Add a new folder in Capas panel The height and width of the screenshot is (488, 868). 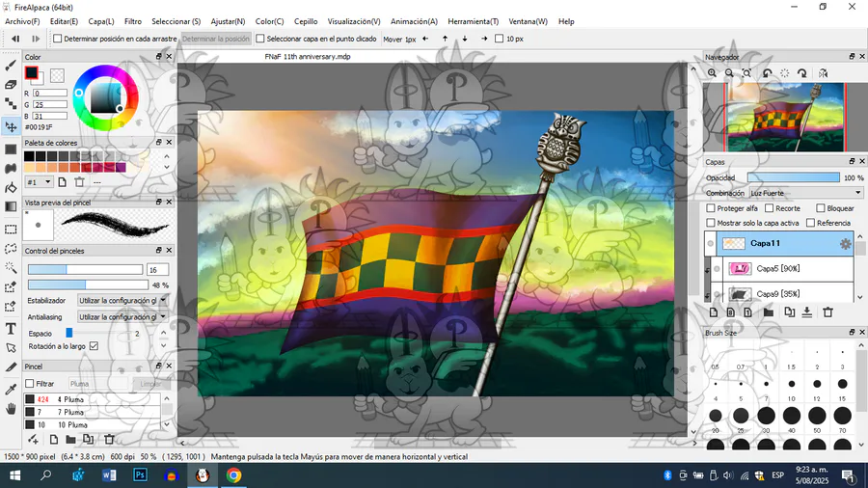(769, 312)
